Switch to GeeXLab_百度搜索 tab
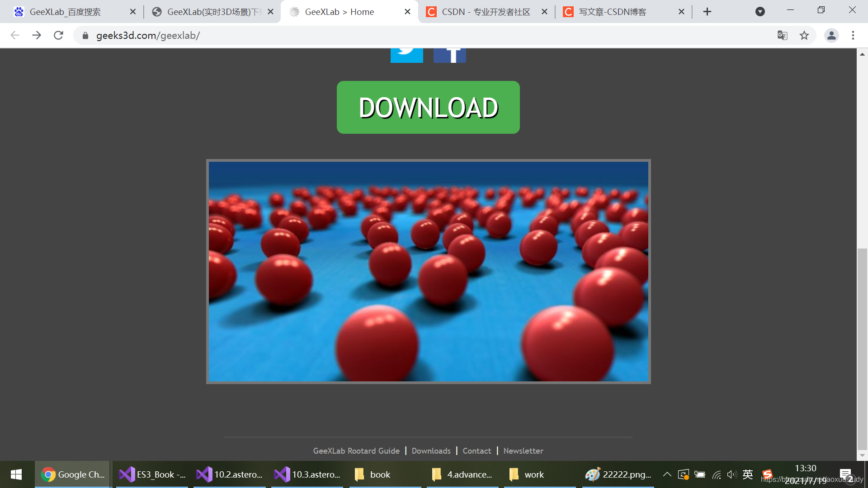The height and width of the screenshot is (488, 868). pyautogui.click(x=66, y=12)
